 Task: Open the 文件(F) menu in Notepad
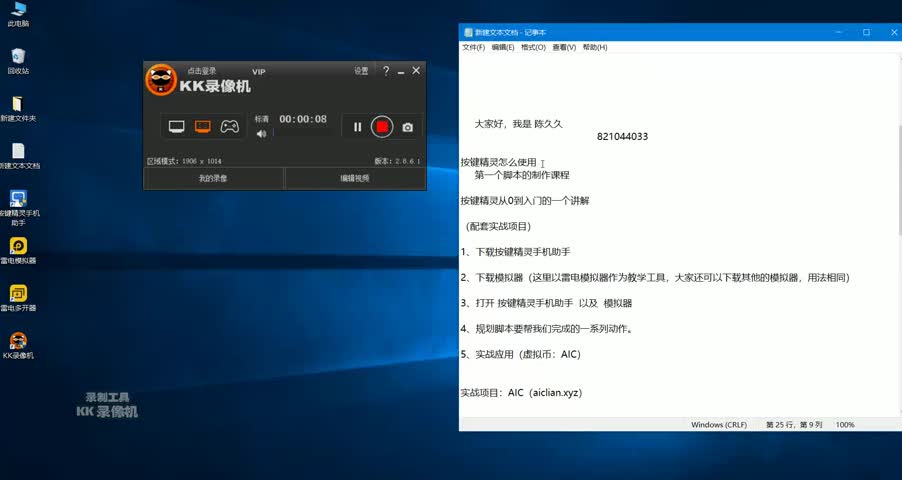click(x=473, y=47)
